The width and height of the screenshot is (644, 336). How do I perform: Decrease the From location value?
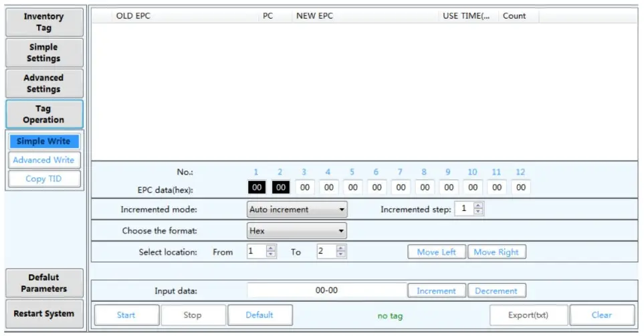click(x=271, y=254)
